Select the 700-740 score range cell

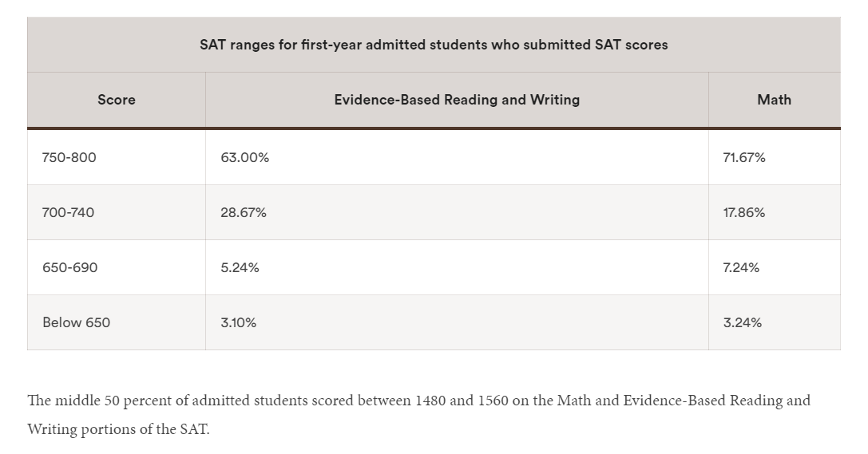pos(69,213)
